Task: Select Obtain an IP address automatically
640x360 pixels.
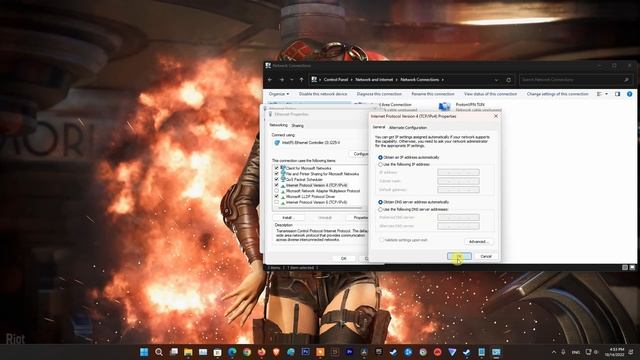Action: tap(380, 158)
